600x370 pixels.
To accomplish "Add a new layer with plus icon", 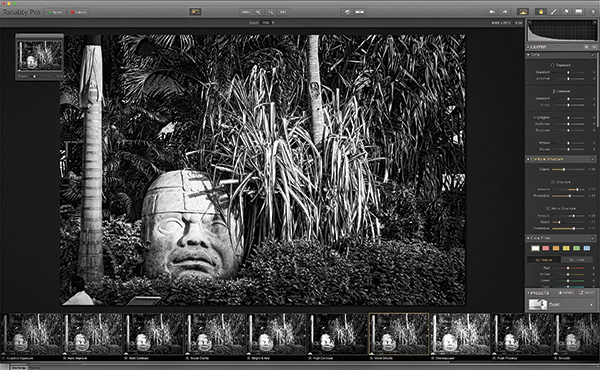I will pos(586,47).
